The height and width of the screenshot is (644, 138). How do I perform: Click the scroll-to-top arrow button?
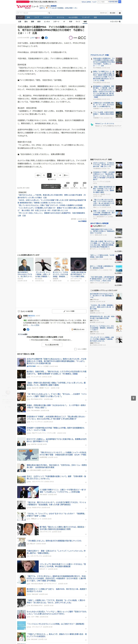pos(133,398)
